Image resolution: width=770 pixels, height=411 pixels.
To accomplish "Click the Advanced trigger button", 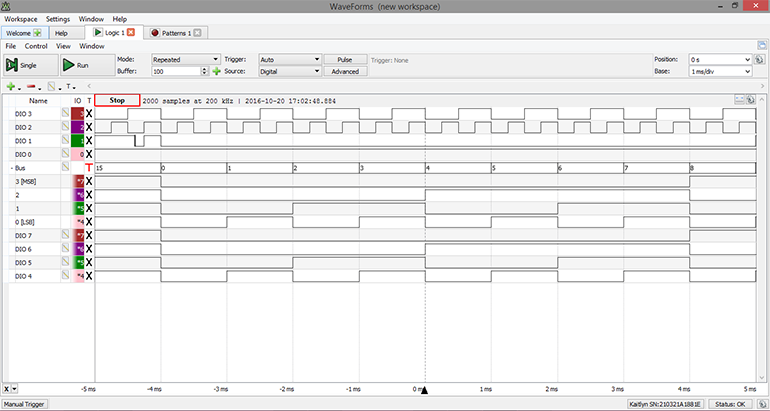I will pos(345,72).
